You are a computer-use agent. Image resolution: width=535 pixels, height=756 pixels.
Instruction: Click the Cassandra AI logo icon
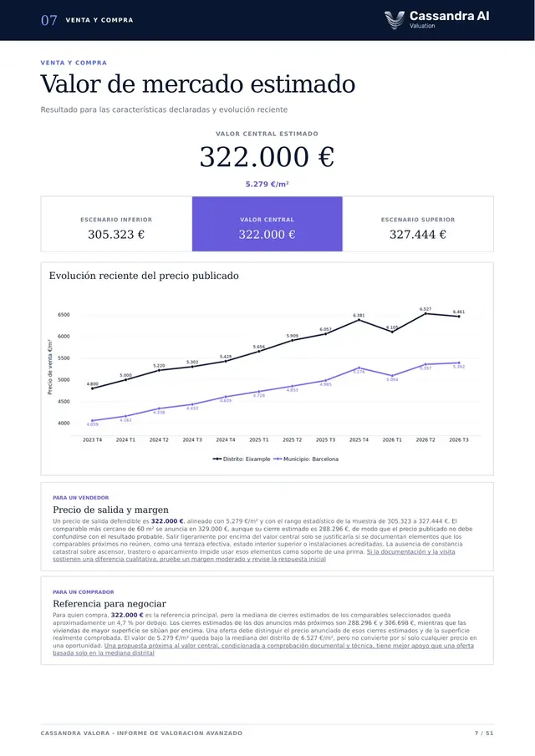(394, 20)
